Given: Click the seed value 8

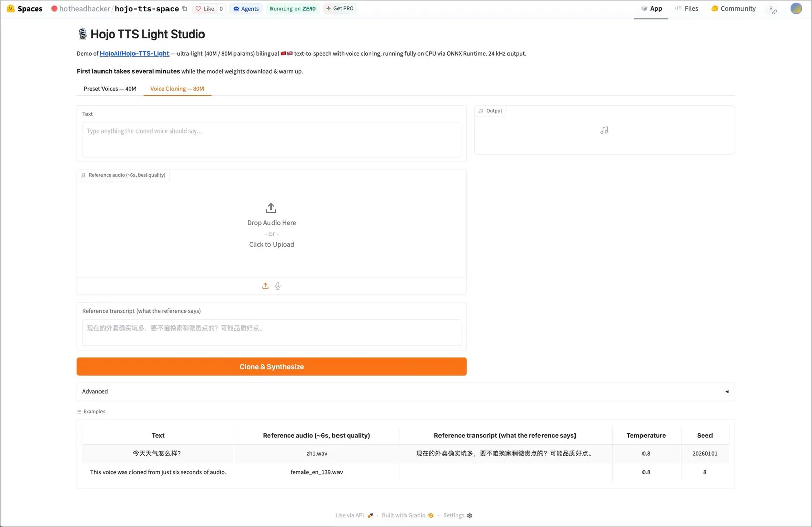Looking at the screenshot, I should pyautogui.click(x=705, y=472).
